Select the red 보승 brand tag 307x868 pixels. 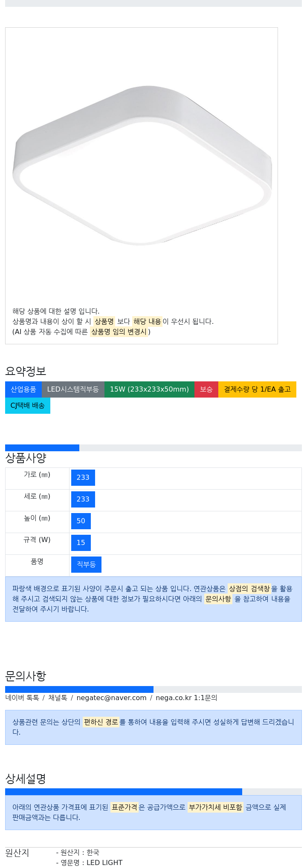click(x=206, y=389)
